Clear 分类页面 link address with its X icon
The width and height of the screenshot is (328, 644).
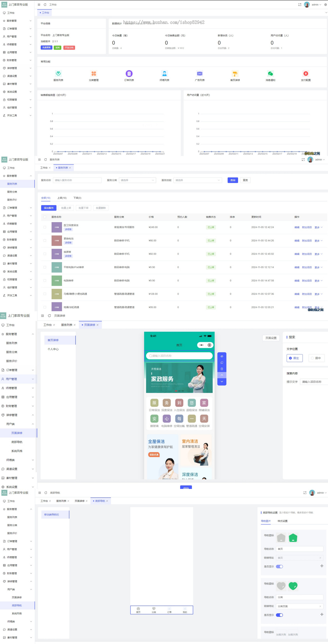320,606
